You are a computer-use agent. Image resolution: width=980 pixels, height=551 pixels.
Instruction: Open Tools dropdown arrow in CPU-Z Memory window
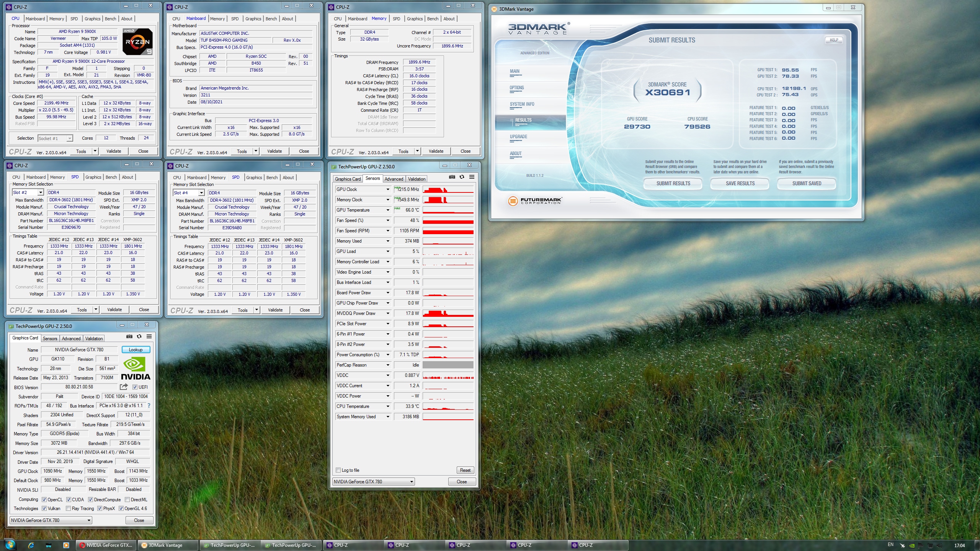pyautogui.click(x=417, y=151)
